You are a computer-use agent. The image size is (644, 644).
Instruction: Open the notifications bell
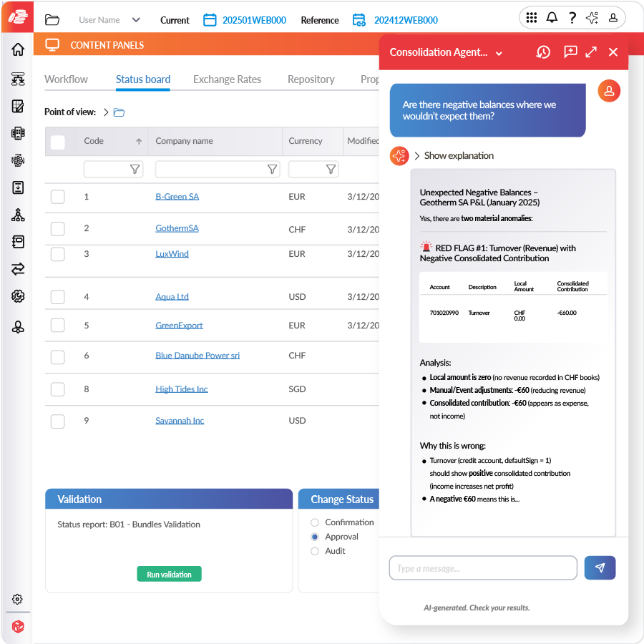552,18
